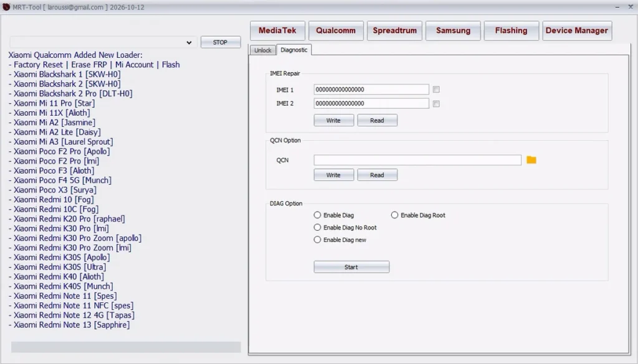Tick the IMEI 2 checkbox
The width and height of the screenshot is (638, 364).
tap(436, 103)
